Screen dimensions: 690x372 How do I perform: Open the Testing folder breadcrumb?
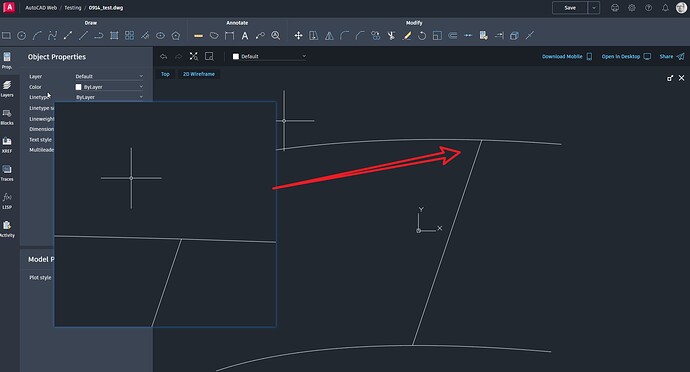[x=73, y=7]
